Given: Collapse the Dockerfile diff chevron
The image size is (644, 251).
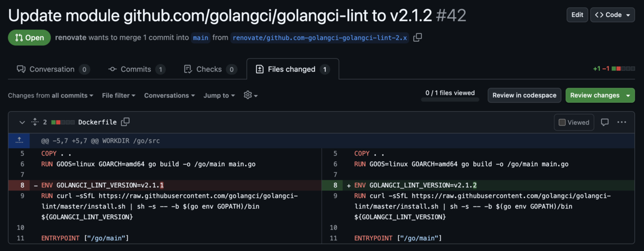Looking at the screenshot, I should point(21,122).
